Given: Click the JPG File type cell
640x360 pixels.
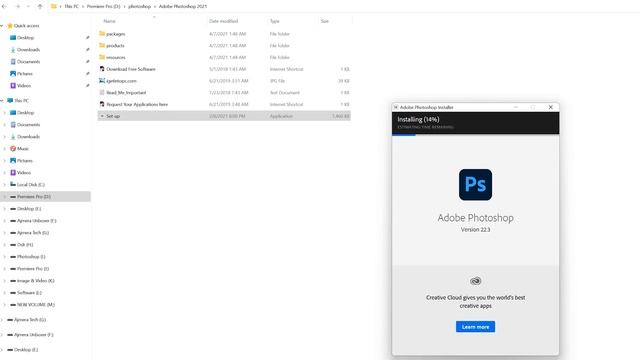Looking at the screenshot, I should tap(277, 81).
